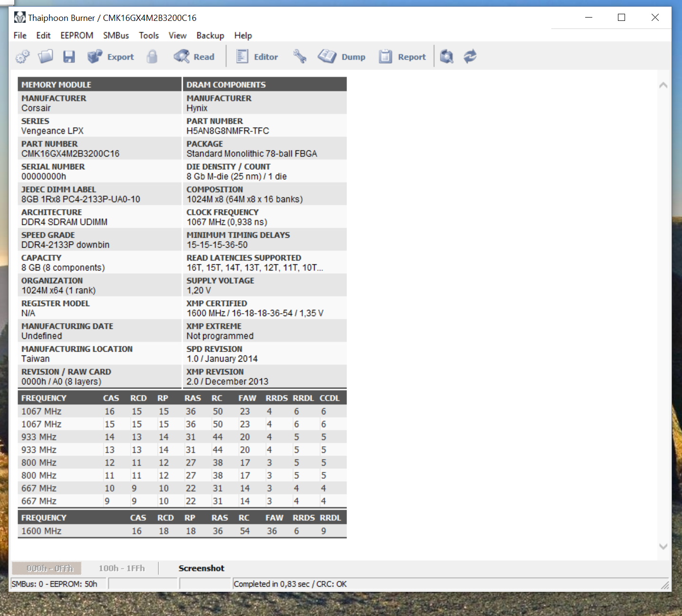Image resolution: width=682 pixels, height=616 pixels.
Task: Click the part number CMK16GX4M2B3200C16 value
Action: [x=70, y=154]
